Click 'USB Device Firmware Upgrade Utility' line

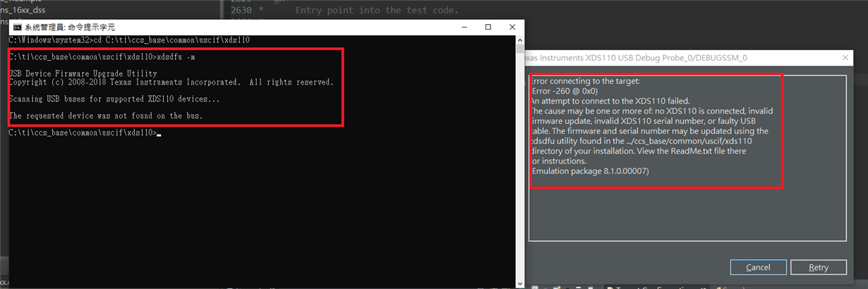point(83,73)
